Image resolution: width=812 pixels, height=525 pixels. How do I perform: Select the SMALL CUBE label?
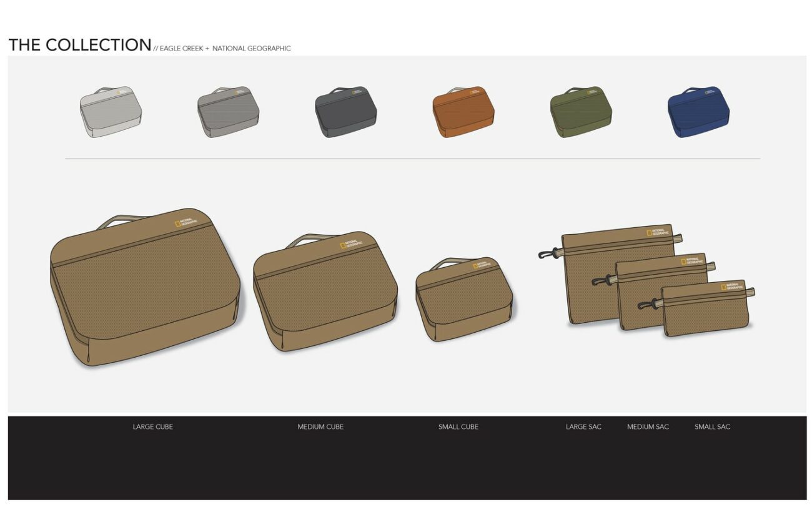[x=458, y=427]
